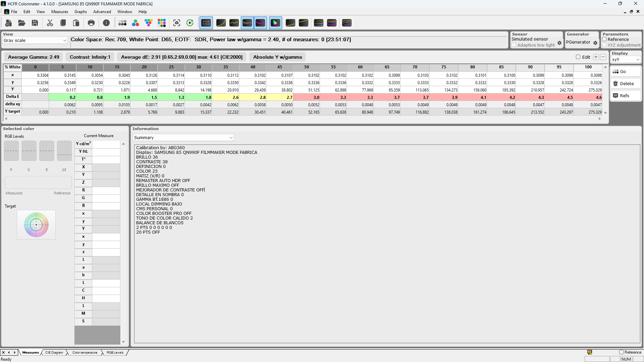This screenshot has height=362, width=644.
Task: Click the full-color twelve-dot measure icon
Action: (x=162, y=23)
